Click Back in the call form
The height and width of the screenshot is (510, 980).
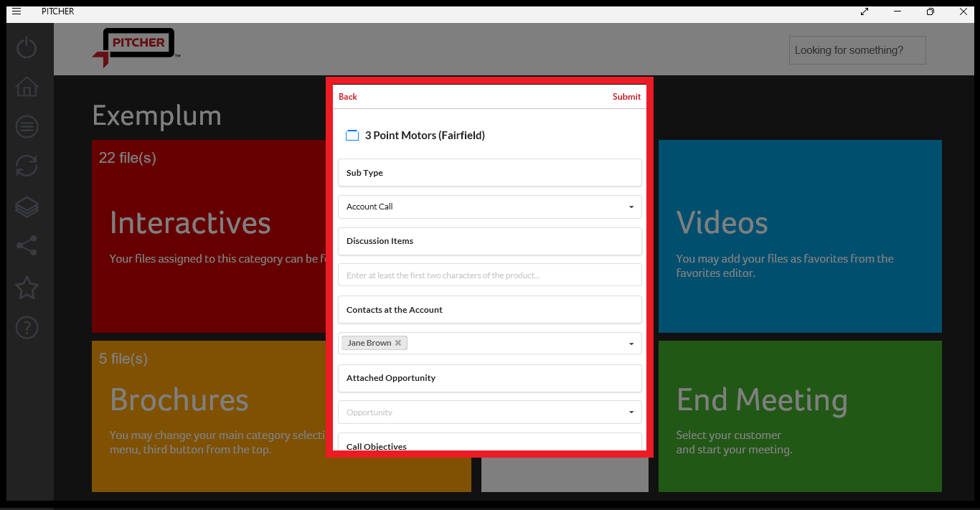(x=348, y=97)
